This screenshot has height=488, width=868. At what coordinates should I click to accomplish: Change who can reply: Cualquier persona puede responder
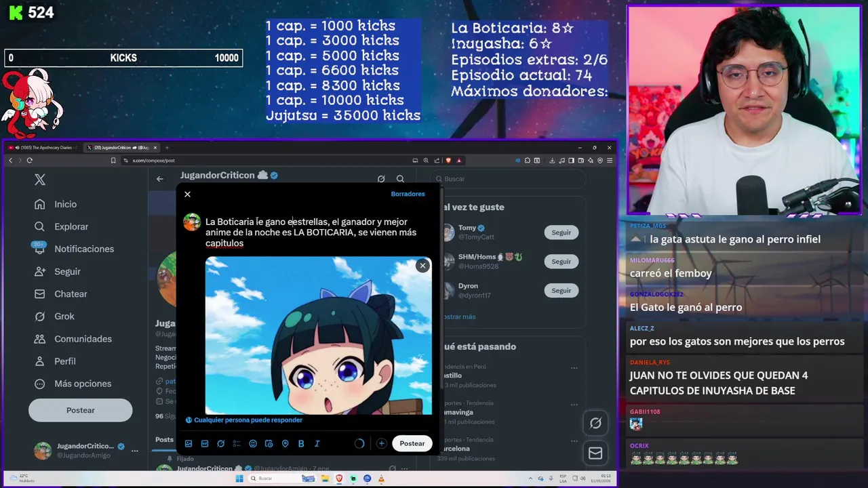click(244, 420)
